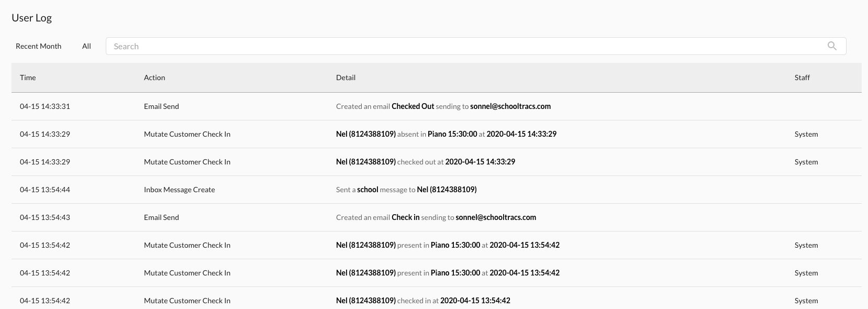868x309 pixels.
Task: Click the school message link
Action: pyautogui.click(x=367, y=190)
